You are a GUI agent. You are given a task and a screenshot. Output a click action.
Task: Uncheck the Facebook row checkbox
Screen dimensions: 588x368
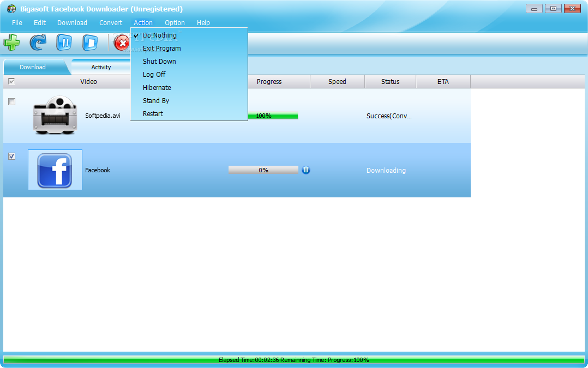[x=11, y=156]
